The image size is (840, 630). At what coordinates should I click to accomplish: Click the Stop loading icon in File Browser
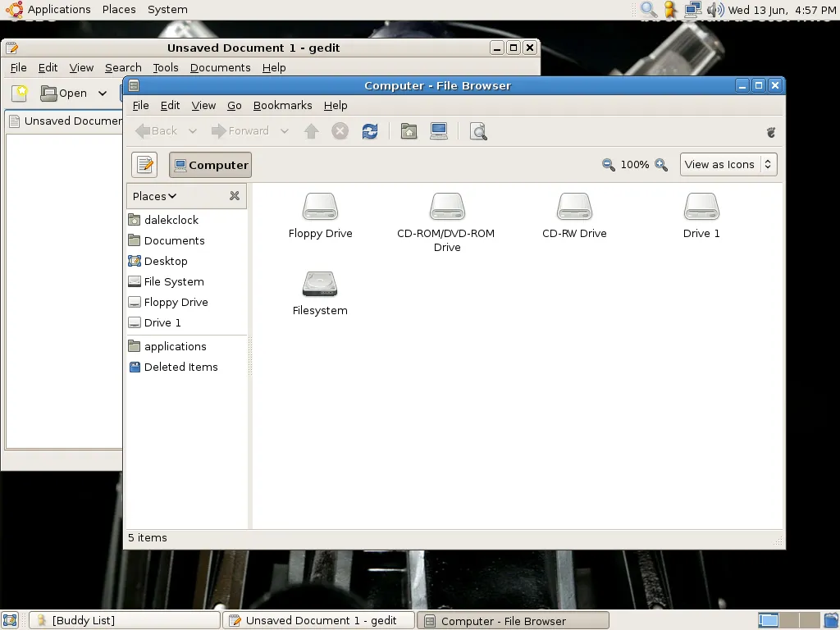pyautogui.click(x=340, y=131)
